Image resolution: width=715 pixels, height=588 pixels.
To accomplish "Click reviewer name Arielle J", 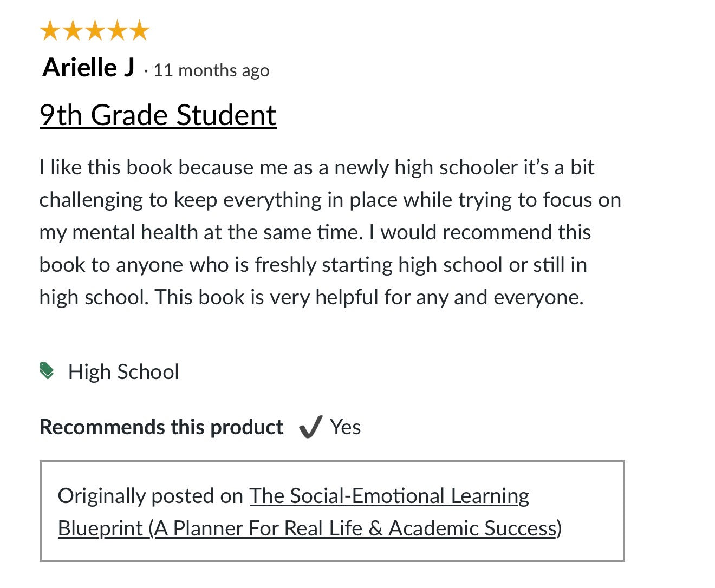I will (x=88, y=68).
